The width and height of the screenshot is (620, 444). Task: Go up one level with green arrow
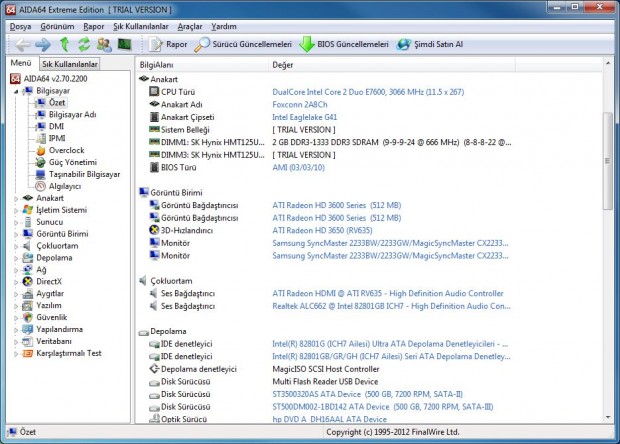64,44
